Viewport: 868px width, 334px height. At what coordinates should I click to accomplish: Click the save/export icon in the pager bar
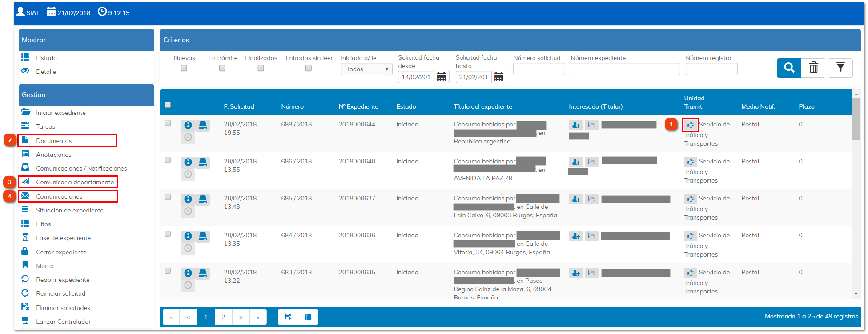click(x=288, y=317)
